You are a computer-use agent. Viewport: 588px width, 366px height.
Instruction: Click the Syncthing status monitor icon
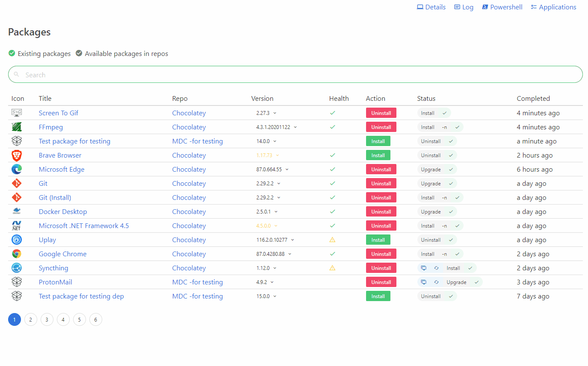coord(424,268)
